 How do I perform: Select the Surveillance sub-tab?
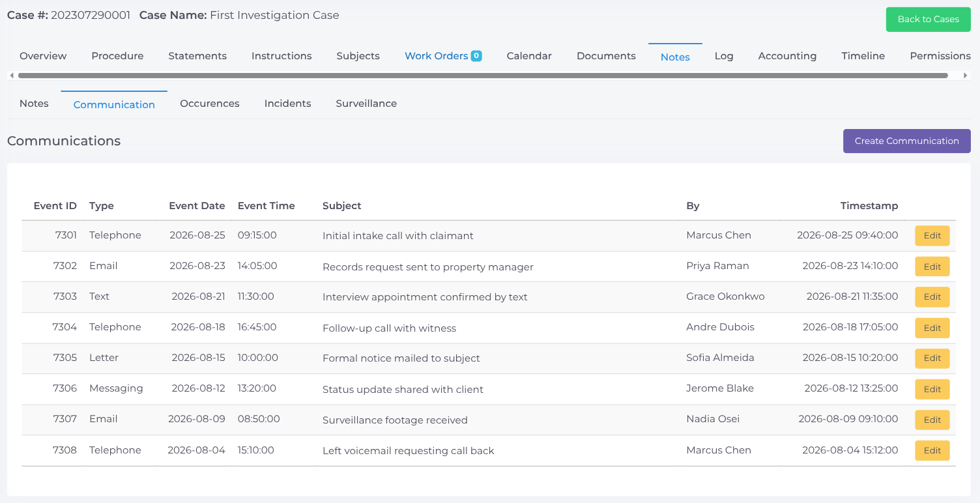click(366, 104)
